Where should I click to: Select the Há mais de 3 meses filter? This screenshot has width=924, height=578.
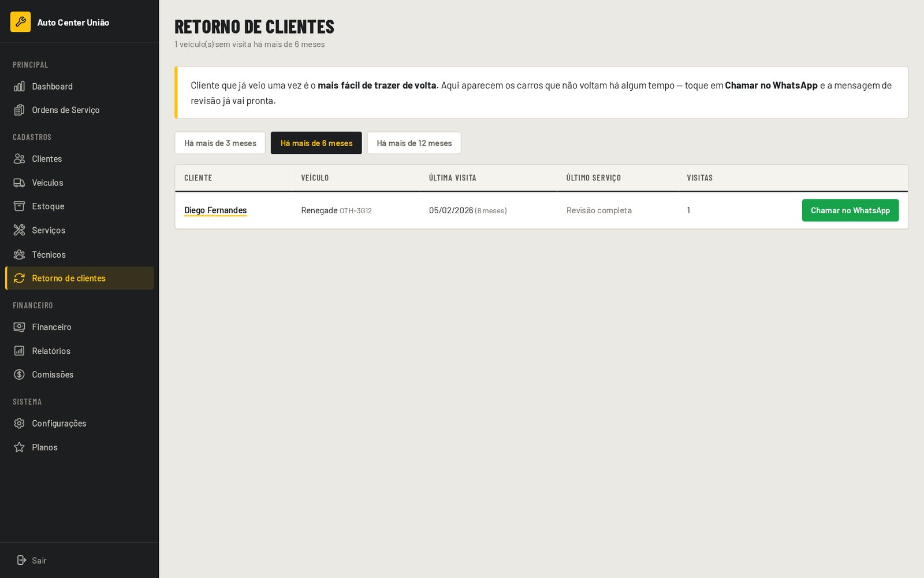220,143
